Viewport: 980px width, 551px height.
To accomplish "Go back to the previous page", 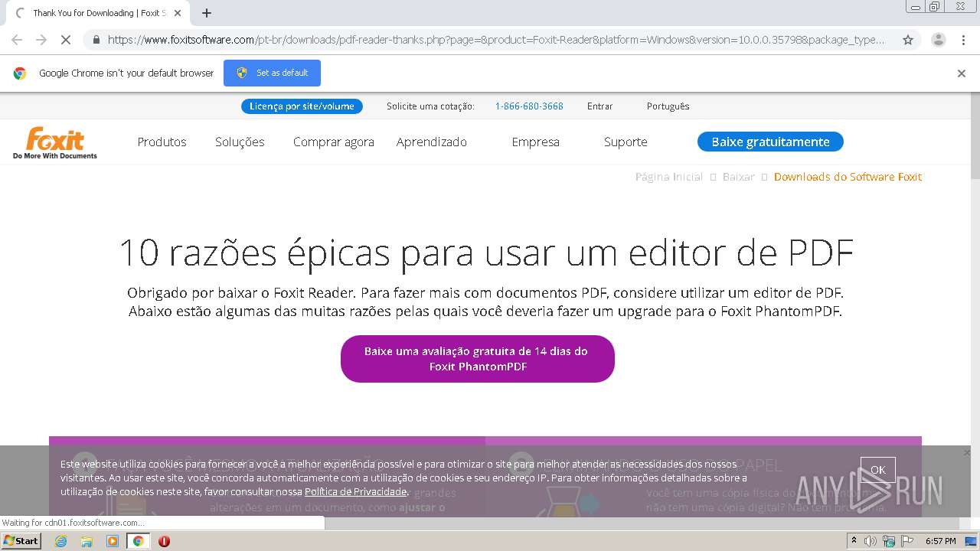I will [x=17, y=40].
